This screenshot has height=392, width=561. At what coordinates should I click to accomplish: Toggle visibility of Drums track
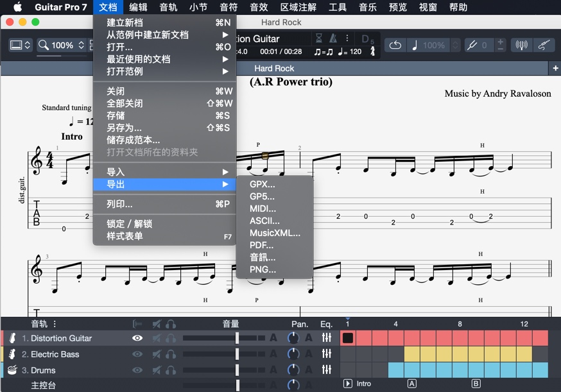[137, 370]
